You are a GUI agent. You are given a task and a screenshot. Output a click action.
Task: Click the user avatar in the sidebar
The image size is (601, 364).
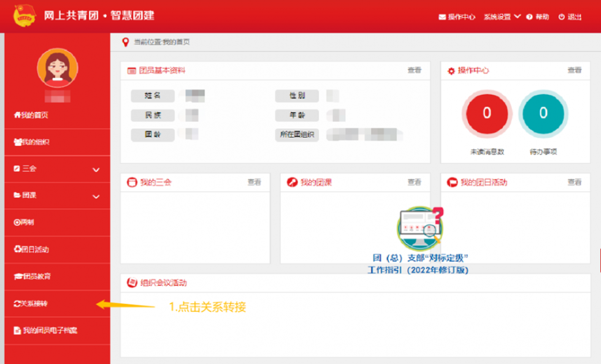click(x=57, y=68)
